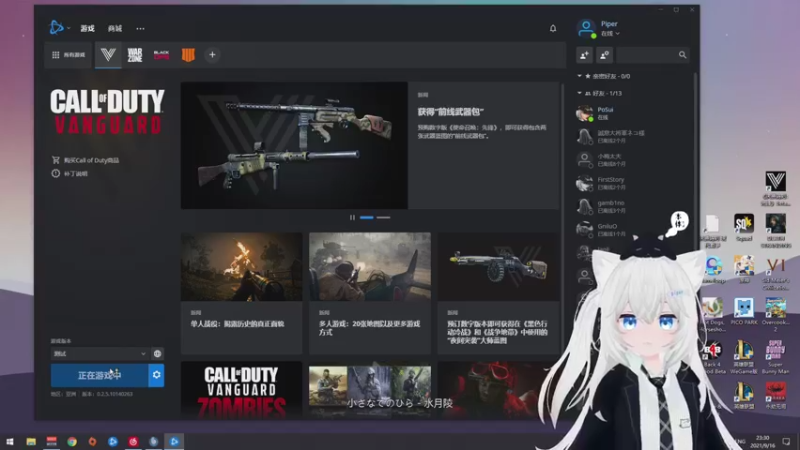Click the region globe icon

[x=157, y=354]
